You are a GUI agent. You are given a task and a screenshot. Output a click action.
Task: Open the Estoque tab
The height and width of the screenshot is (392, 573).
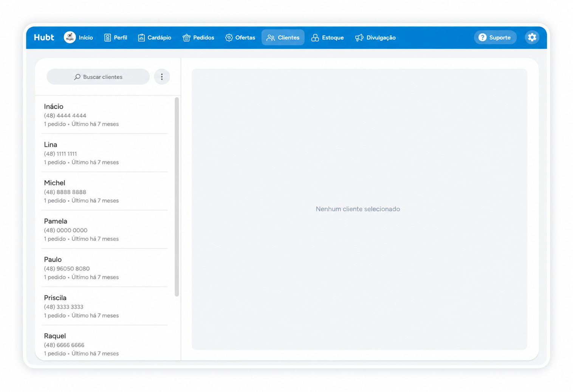(x=327, y=37)
